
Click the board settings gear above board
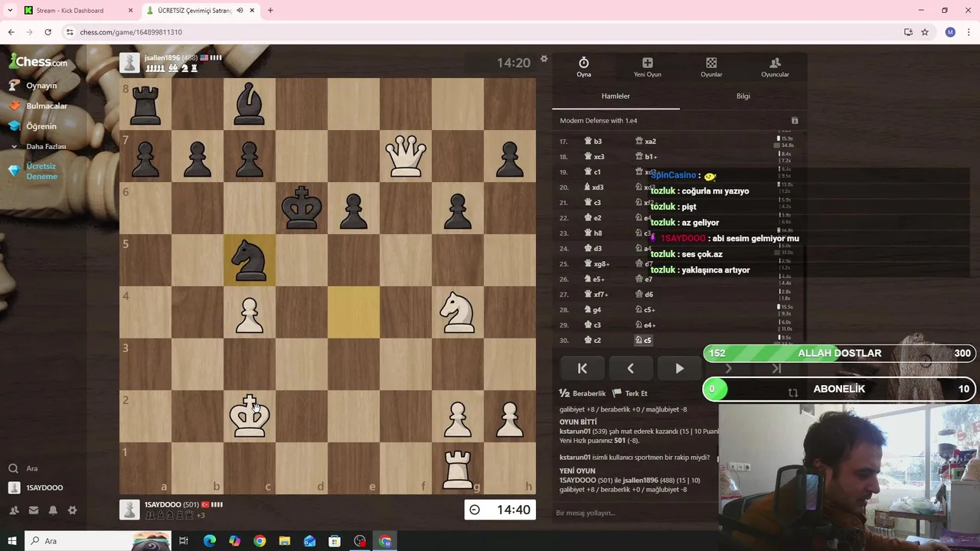544,59
